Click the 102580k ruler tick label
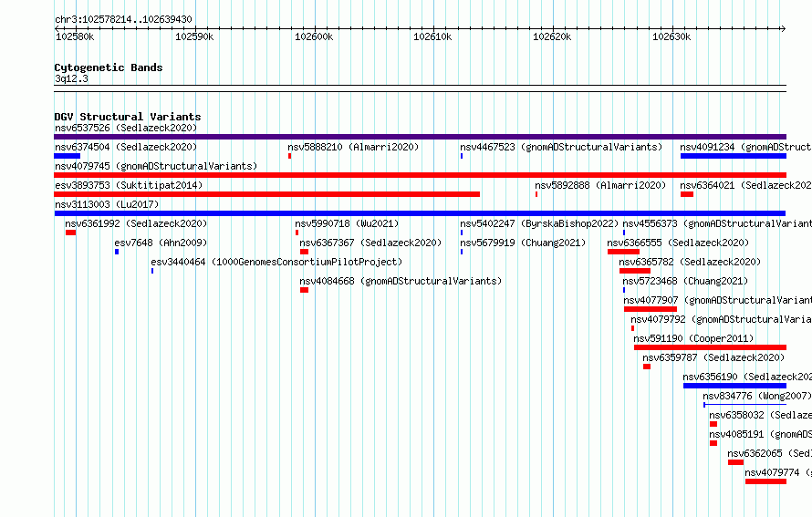The image size is (812, 517). (x=75, y=36)
